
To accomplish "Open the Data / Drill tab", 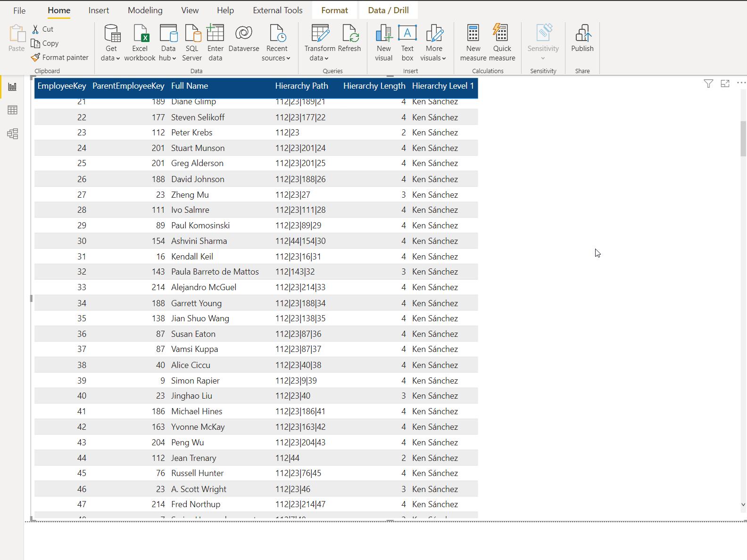I will click(x=389, y=10).
